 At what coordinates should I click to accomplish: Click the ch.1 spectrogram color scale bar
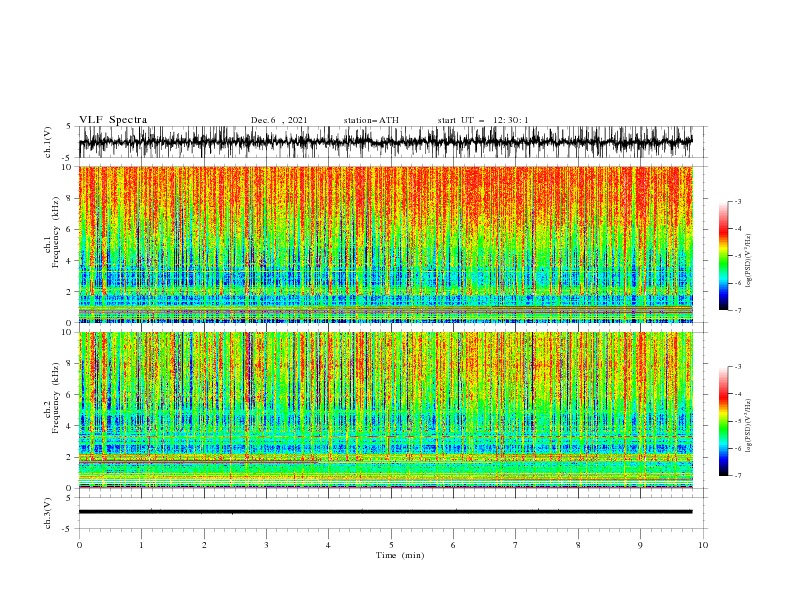point(723,256)
